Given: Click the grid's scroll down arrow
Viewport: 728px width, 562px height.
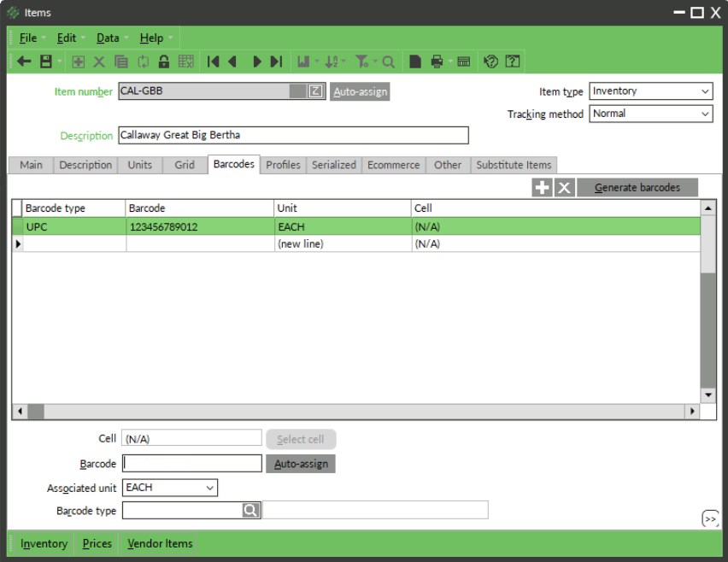Looking at the screenshot, I should point(708,395).
